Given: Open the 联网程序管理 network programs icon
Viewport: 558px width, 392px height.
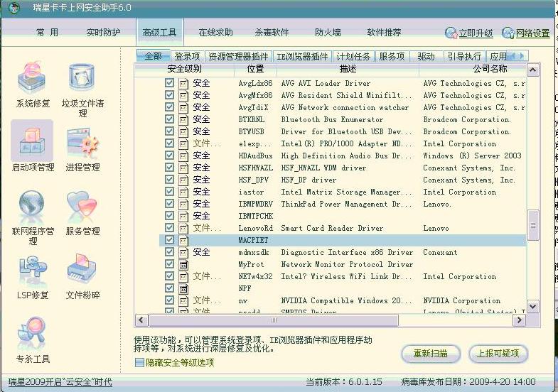Looking at the screenshot, I should tap(33, 207).
